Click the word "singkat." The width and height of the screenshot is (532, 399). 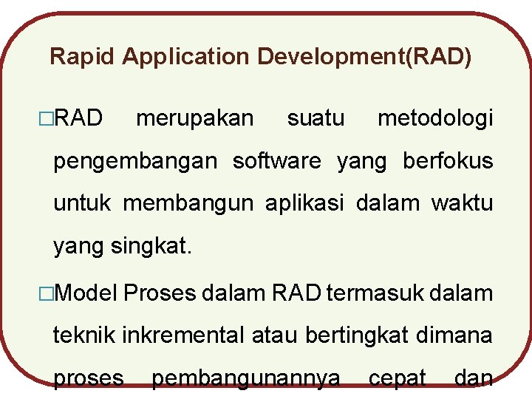pyautogui.click(x=151, y=246)
